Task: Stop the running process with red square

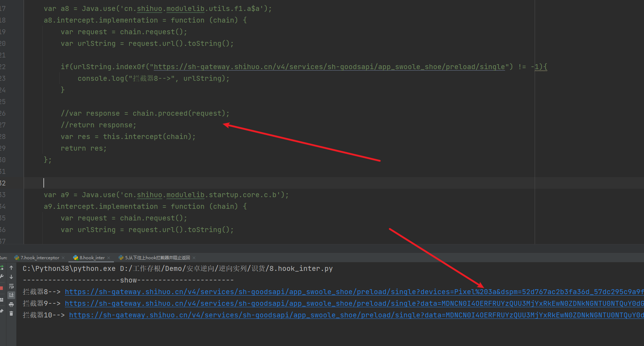Action: click(x=1, y=288)
